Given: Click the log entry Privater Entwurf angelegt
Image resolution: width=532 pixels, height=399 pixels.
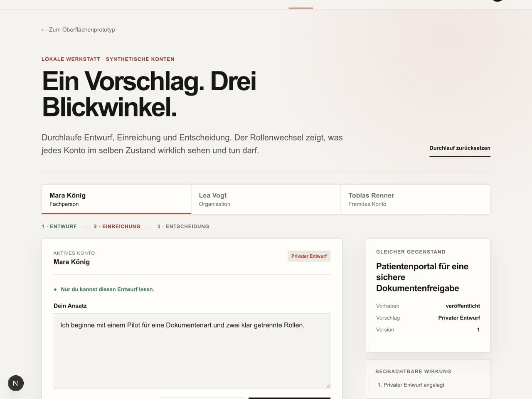Looking at the screenshot, I should [x=414, y=385].
